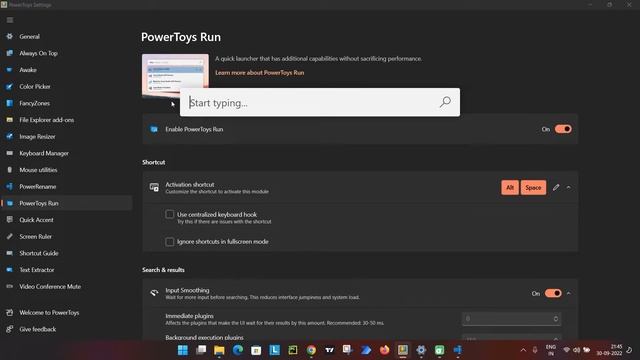Open Microsoft Edge from the taskbar
The height and width of the screenshot is (360, 640).
point(238,350)
